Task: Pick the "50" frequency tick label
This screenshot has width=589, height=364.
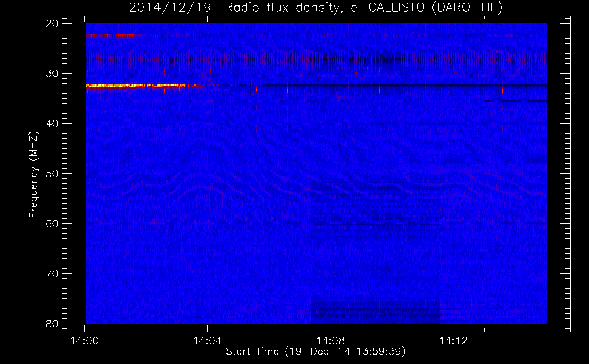Action: (x=52, y=174)
